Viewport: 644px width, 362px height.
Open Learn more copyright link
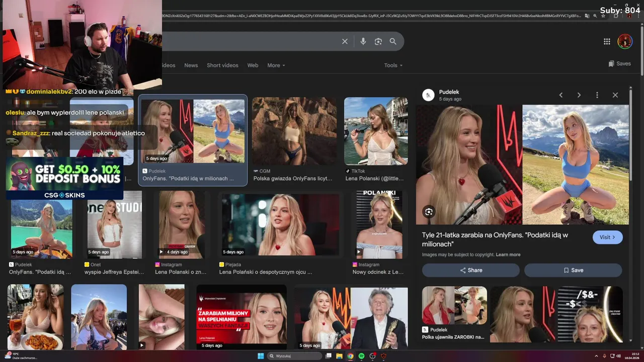(508, 254)
